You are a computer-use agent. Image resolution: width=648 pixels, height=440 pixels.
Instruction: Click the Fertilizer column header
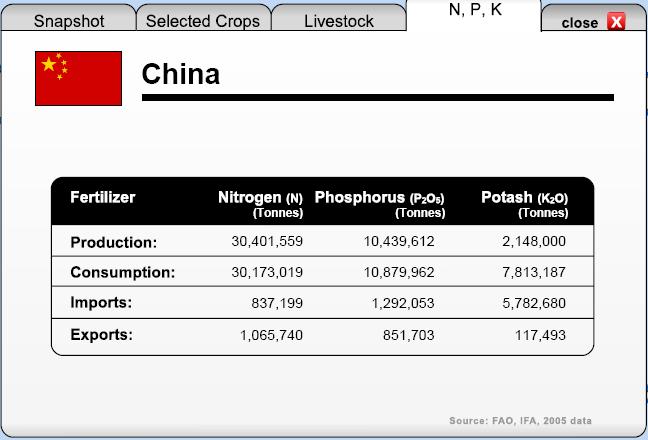click(103, 197)
